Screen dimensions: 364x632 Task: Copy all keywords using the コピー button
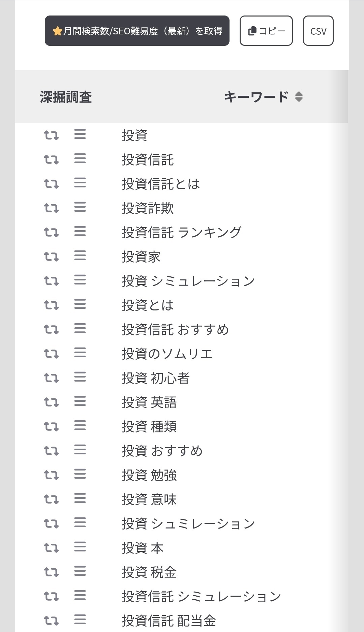pyautogui.click(x=266, y=31)
